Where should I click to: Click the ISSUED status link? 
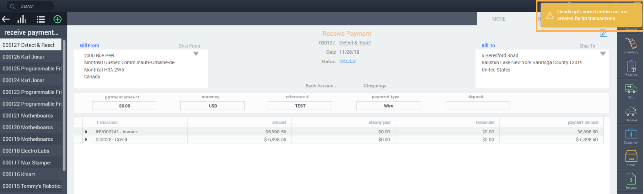pos(347,61)
